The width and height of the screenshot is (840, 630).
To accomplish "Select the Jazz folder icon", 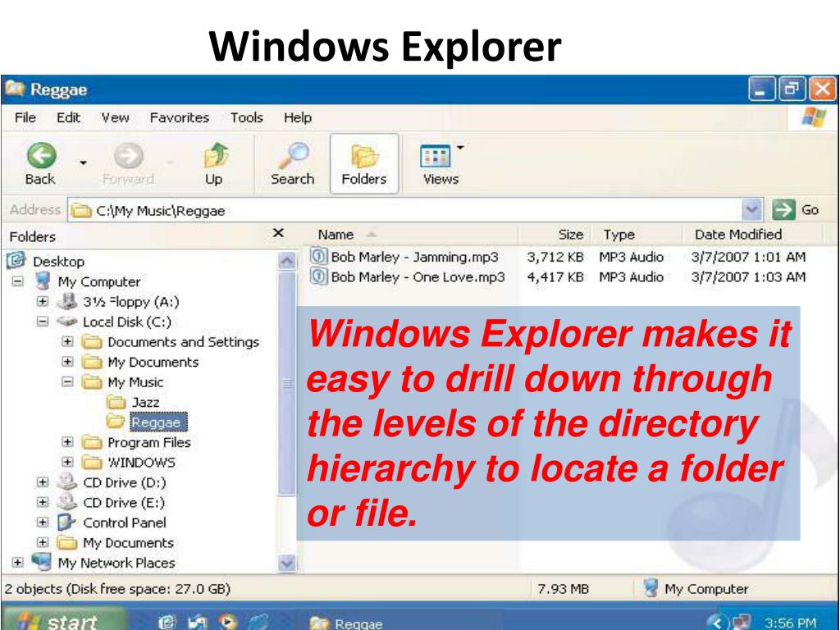I will point(116,402).
